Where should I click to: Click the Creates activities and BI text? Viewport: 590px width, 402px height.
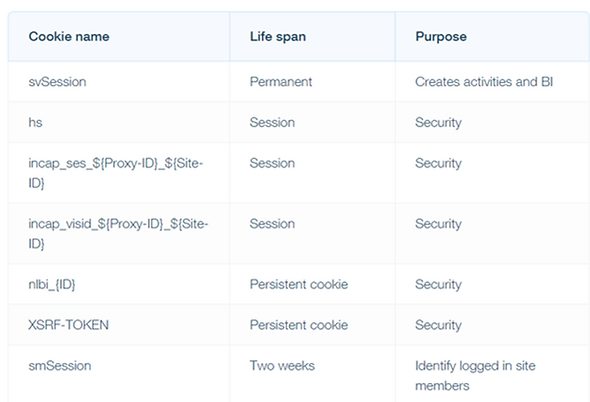[484, 82]
